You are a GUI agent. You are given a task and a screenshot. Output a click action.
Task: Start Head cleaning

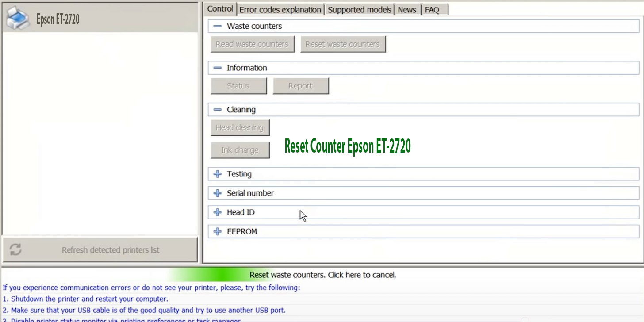point(239,127)
